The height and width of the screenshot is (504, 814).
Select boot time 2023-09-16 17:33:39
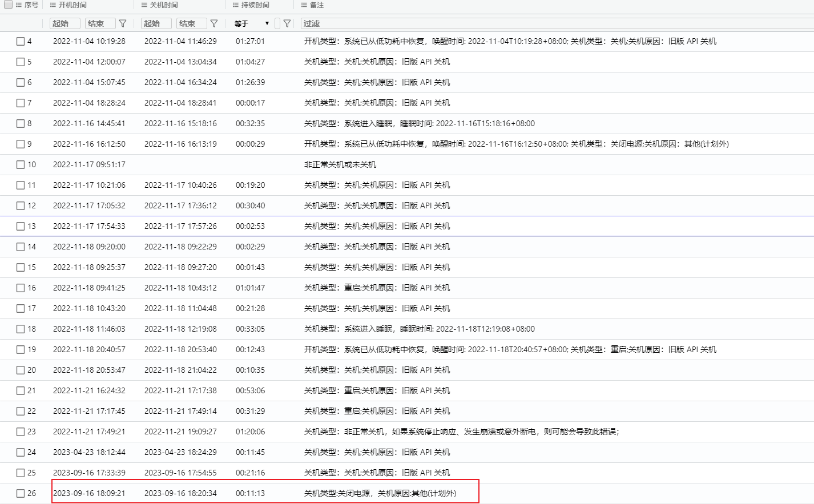point(89,473)
